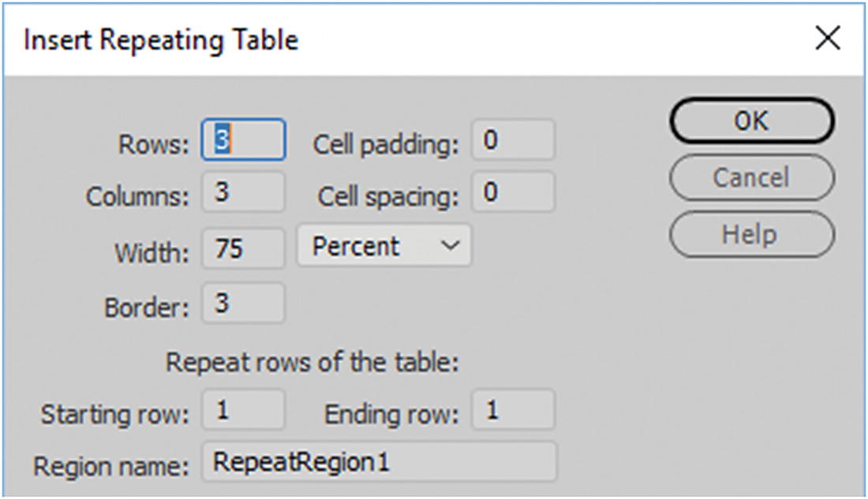Close the dialog with the X
This screenshot has width=868, height=499.
pyautogui.click(x=827, y=39)
